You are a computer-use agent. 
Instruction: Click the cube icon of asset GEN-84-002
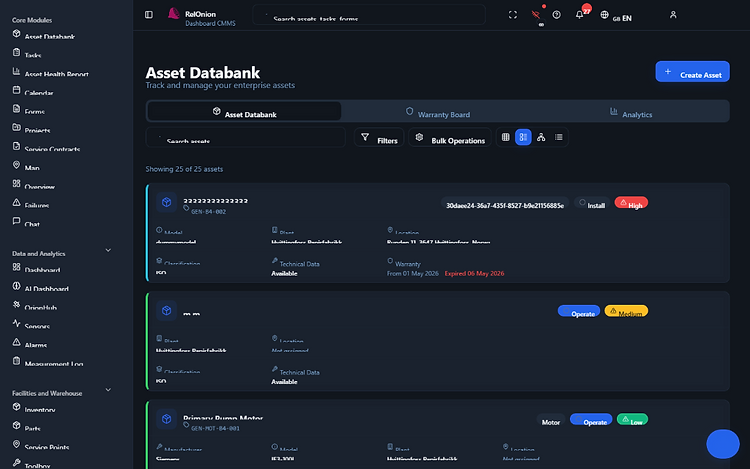(166, 203)
